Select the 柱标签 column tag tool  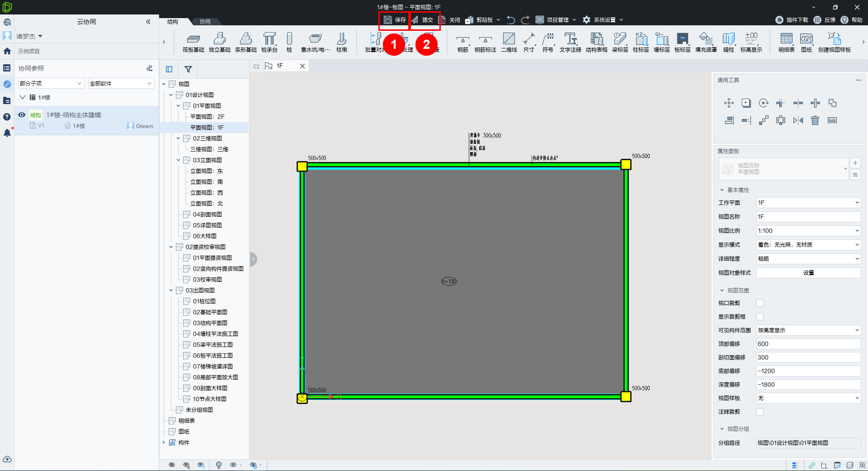pyautogui.click(x=641, y=43)
